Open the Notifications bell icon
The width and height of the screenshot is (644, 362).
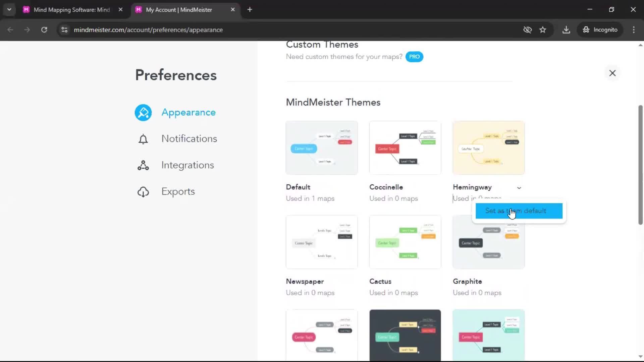click(143, 139)
